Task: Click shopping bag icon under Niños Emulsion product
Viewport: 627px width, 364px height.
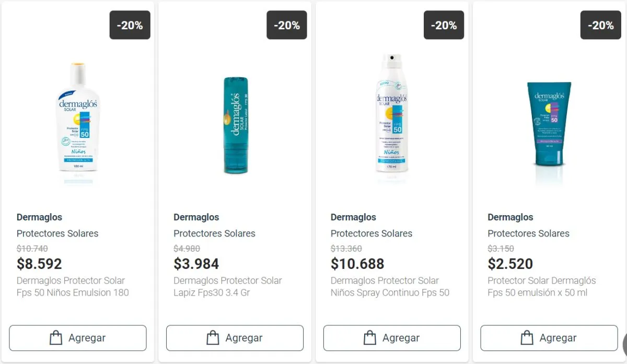Action: pos(56,338)
